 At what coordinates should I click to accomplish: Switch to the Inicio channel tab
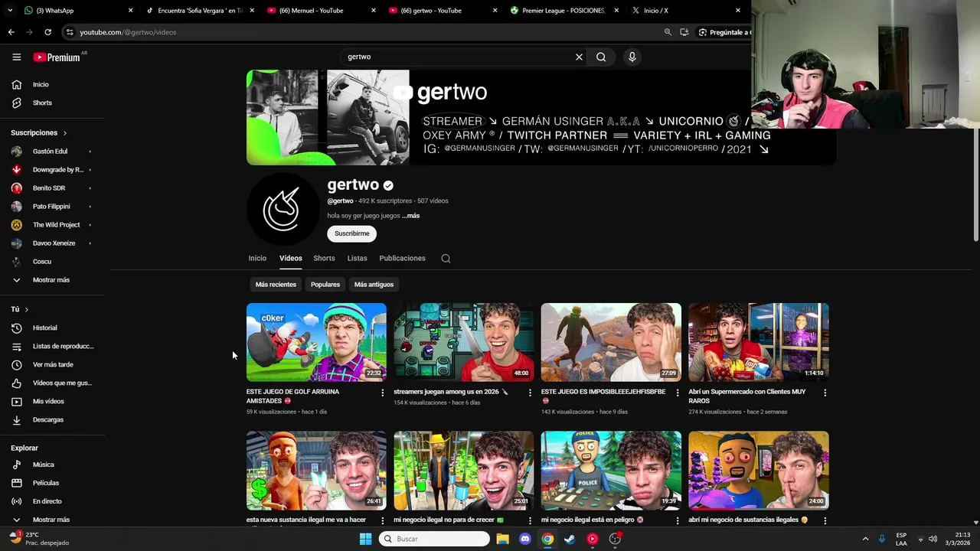coord(257,258)
